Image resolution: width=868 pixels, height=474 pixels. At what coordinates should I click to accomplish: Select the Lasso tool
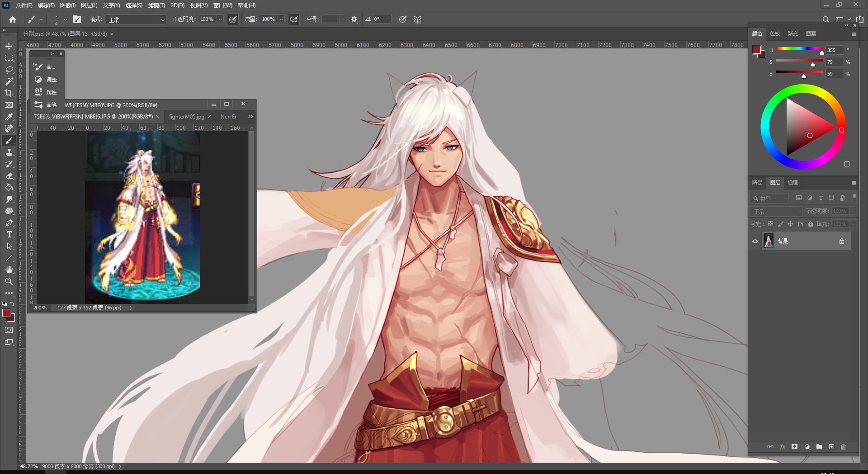pos(9,70)
